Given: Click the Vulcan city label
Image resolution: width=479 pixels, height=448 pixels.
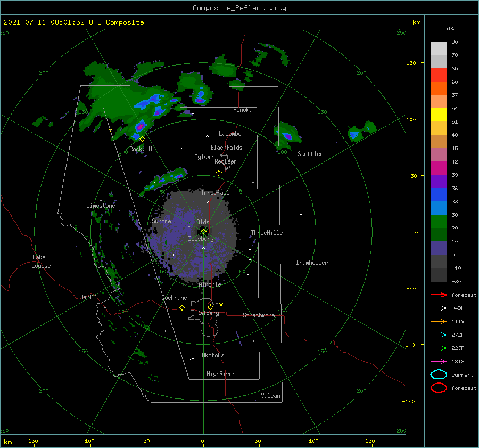Looking at the screenshot, I should click(271, 396).
